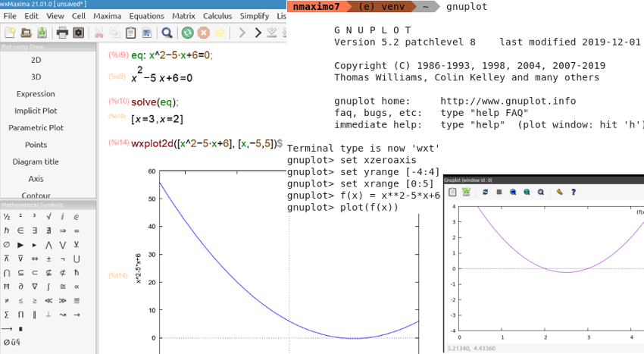Create a new wxMaxima document
Screen dimensions: 644x354
coord(10,33)
